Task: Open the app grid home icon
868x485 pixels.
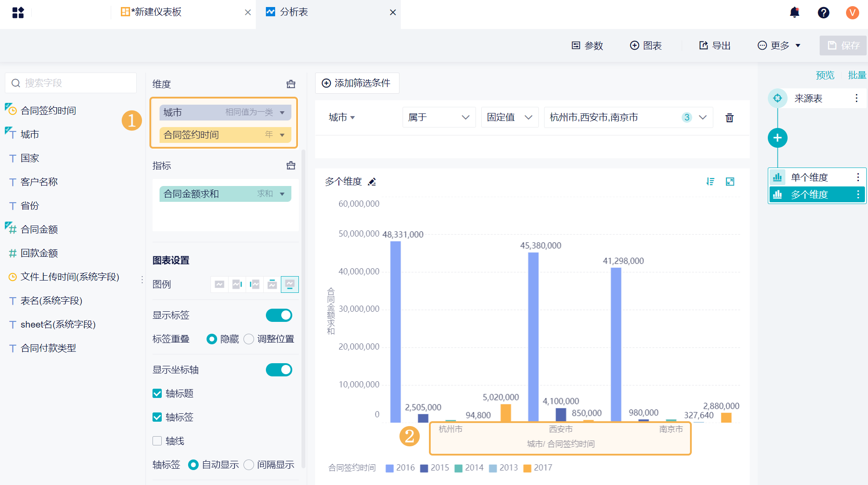Action: pos(18,12)
